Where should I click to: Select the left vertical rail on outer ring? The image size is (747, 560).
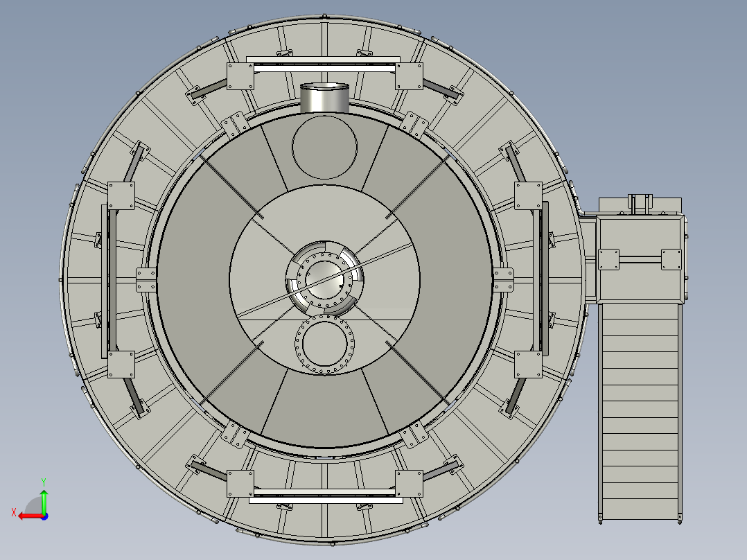click(105, 281)
